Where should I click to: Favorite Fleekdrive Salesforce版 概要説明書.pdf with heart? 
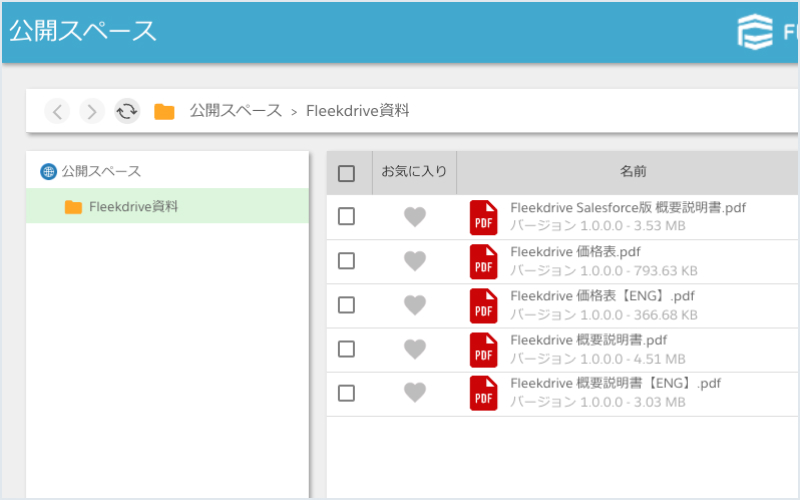(415, 217)
